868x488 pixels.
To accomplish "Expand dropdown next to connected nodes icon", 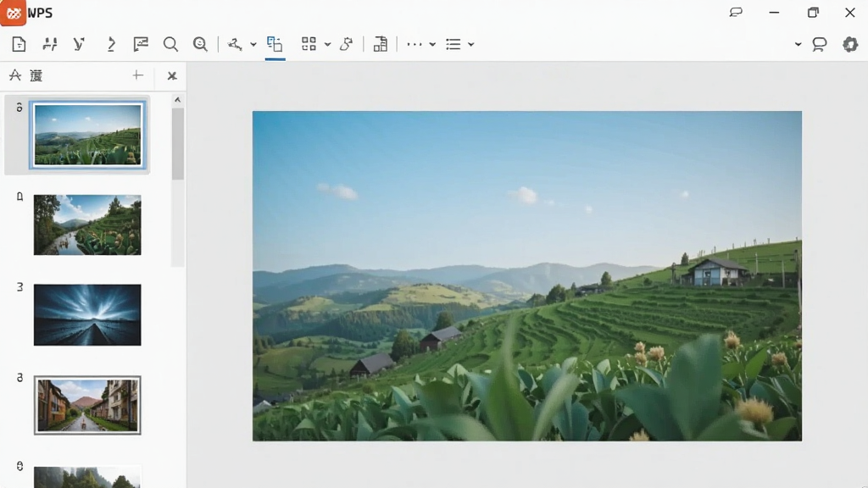I will 253,44.
